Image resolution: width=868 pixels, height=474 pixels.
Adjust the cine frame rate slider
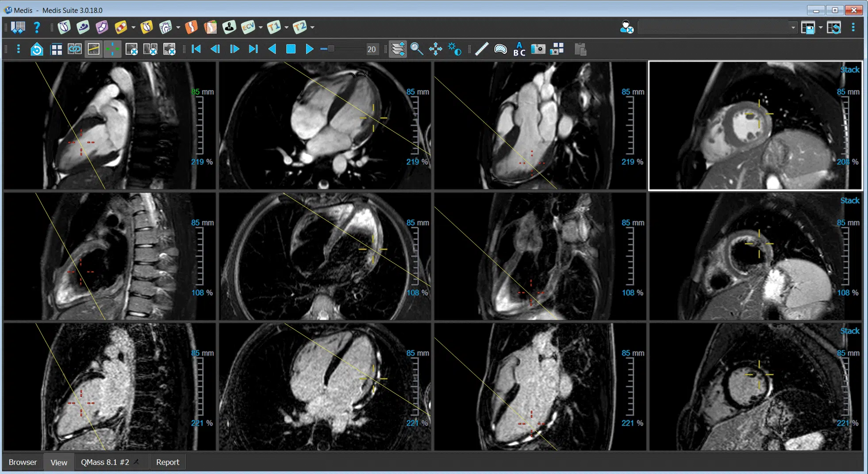click(x=331, y=49)
